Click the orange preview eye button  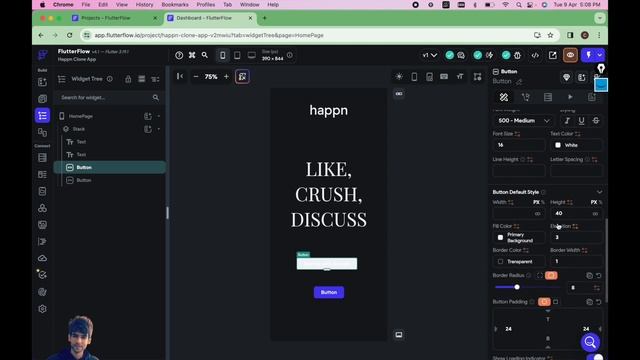[x=570, y=55]
